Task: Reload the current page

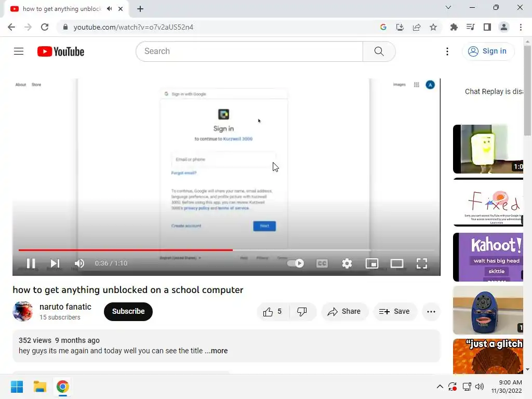Action: pyautogui.click(x=45, y=27)
